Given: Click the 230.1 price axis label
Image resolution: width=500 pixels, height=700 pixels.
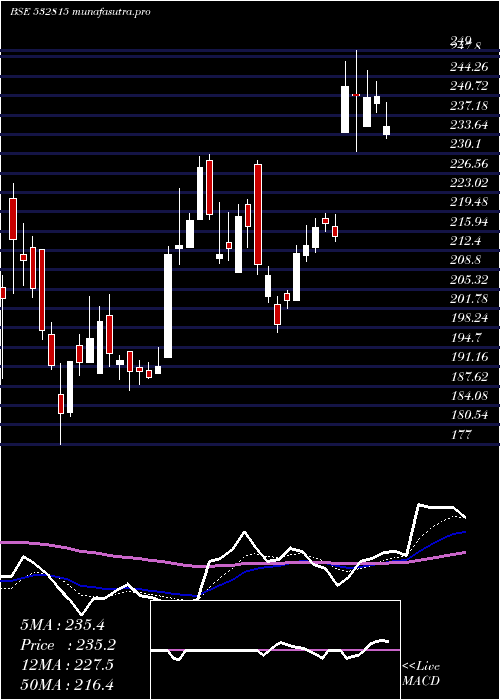Looking at the screenshot, I should point(467,145).
